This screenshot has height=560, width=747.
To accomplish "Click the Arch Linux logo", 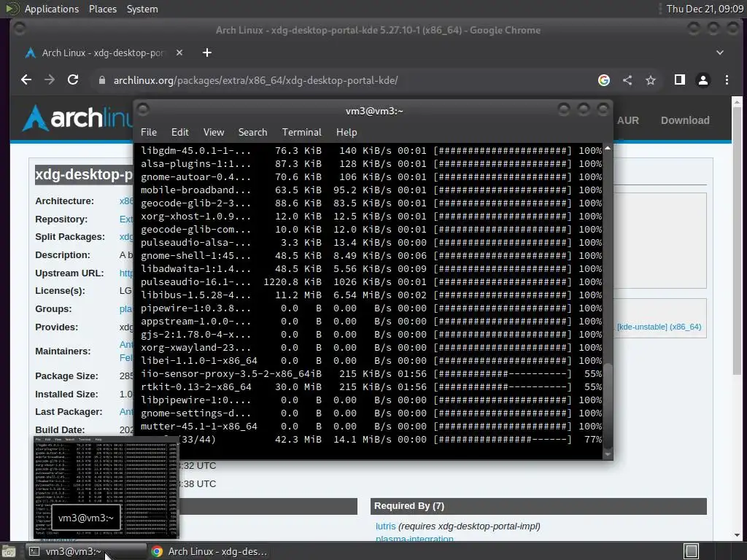I will pos(78,117).
